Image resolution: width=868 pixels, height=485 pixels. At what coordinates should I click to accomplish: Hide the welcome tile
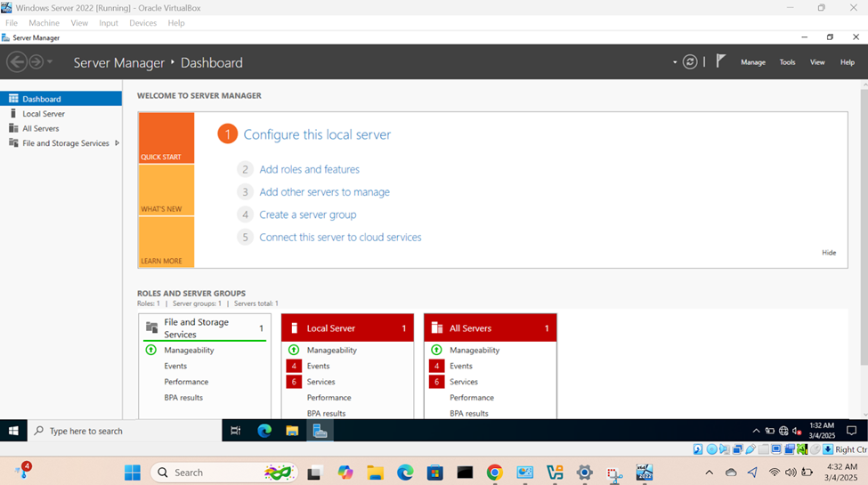(829, 253)
